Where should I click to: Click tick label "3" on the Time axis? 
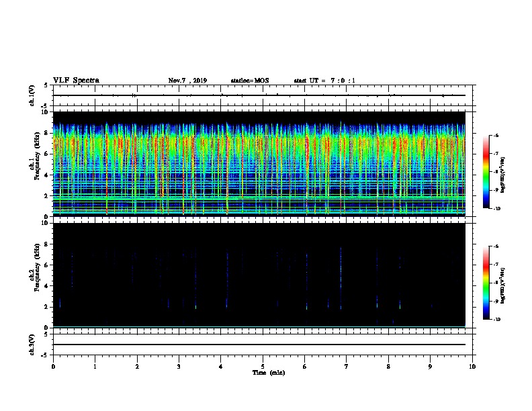179,366
